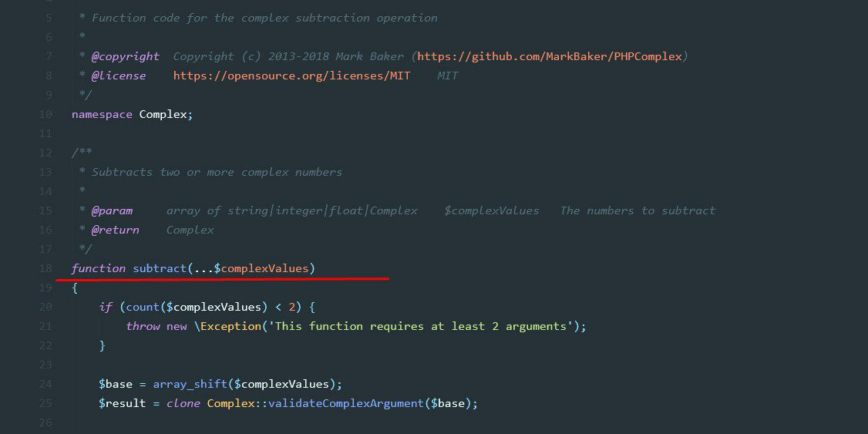This screenshot has height=434, width=868.
Task: Click line number 24 in gutter
Action: (x=45, y=384)
